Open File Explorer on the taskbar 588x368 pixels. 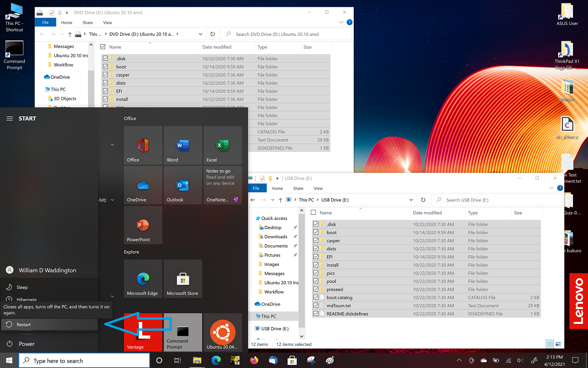197,360
